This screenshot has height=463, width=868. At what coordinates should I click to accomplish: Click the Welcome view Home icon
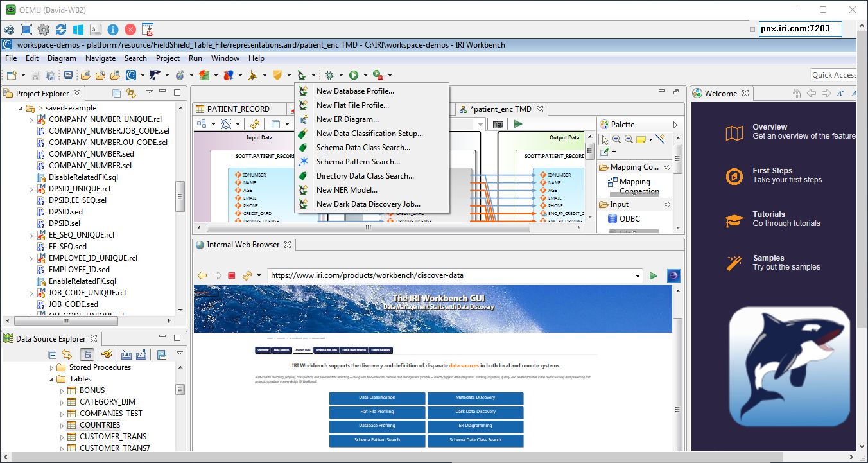[x=797, y=93]
